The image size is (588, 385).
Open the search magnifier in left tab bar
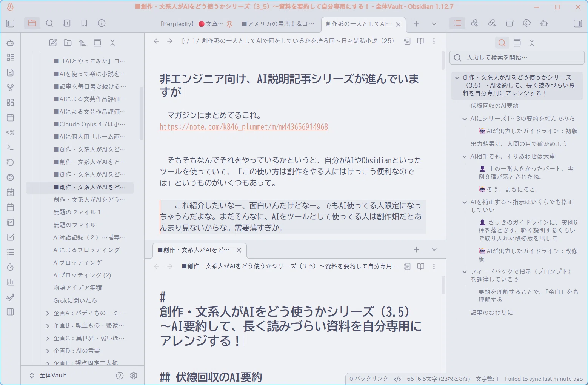pyautogui.click(x=49, y=23)
